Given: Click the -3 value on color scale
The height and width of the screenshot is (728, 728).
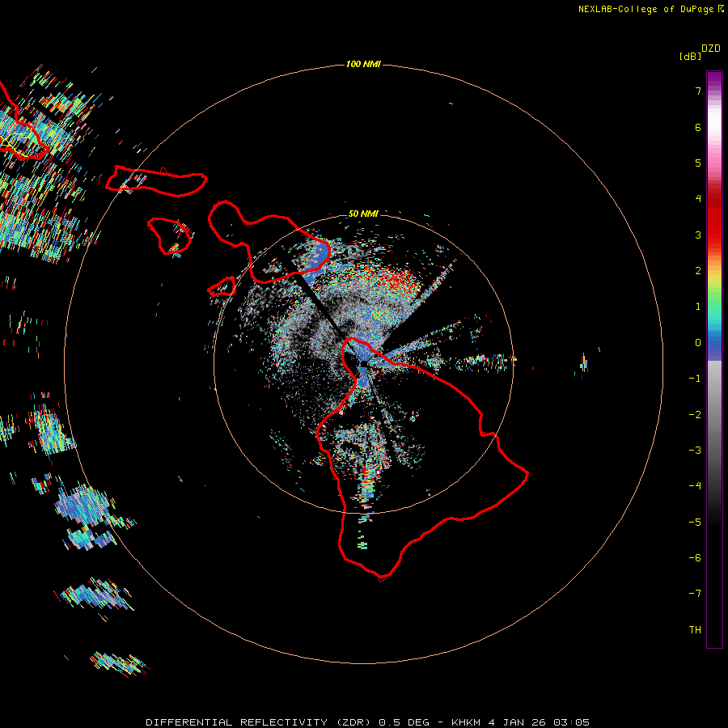Looking at the screenshot, I should click(x=695, y=451).
